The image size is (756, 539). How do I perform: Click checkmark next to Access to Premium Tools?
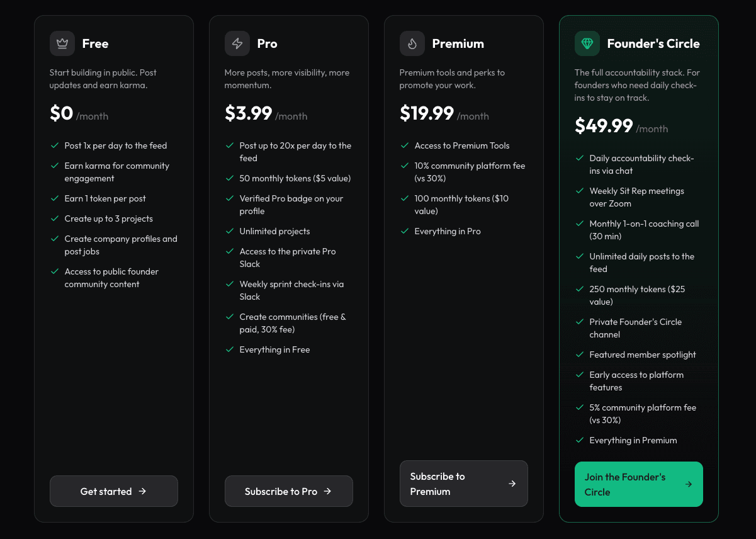click(x=405, y=145)
